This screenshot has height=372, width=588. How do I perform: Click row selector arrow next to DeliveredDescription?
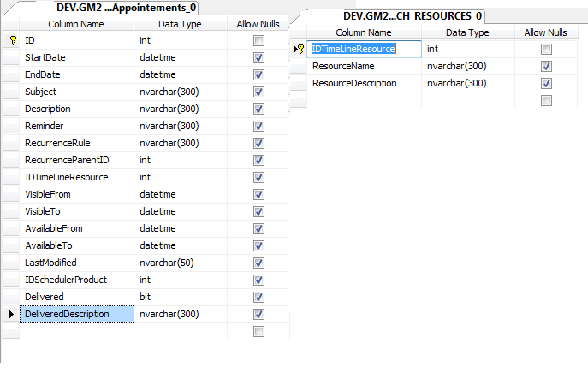[x=11, y=314]
